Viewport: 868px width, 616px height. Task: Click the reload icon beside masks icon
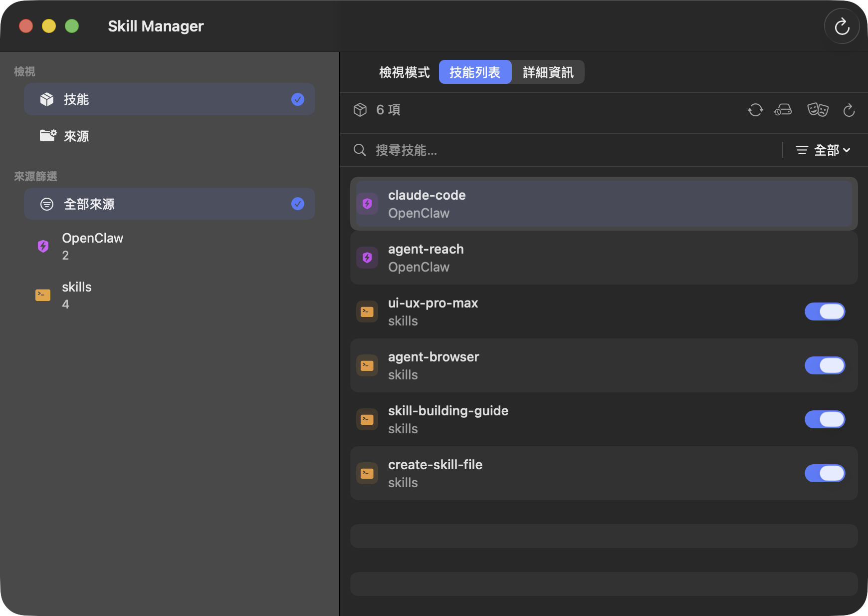coord(849,110)
